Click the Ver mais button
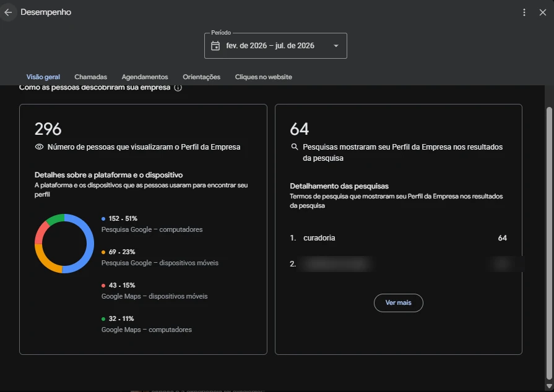Screen dimensions: 554x392 pyautogui.click(x=398, y=303)
